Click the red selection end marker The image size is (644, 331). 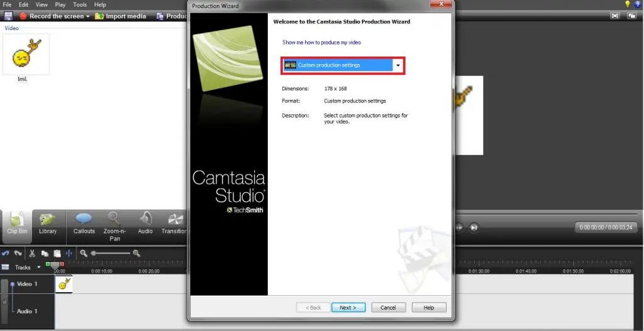(62, 264)
